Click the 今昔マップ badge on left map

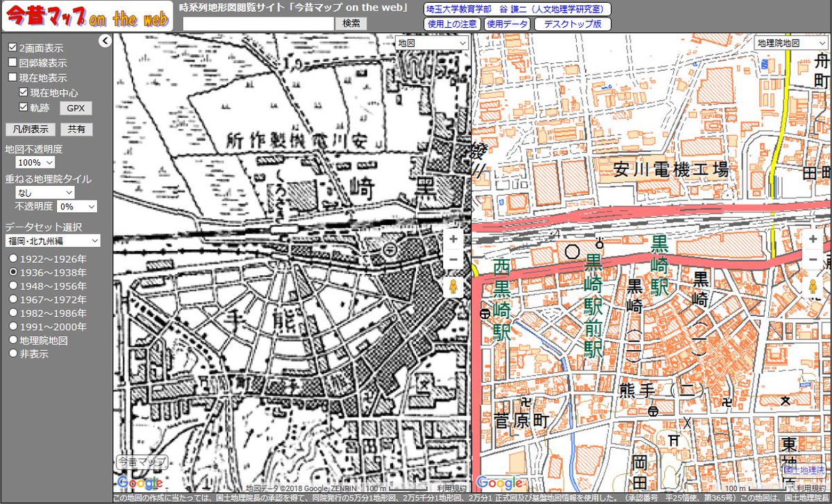[x=141, y=462]
